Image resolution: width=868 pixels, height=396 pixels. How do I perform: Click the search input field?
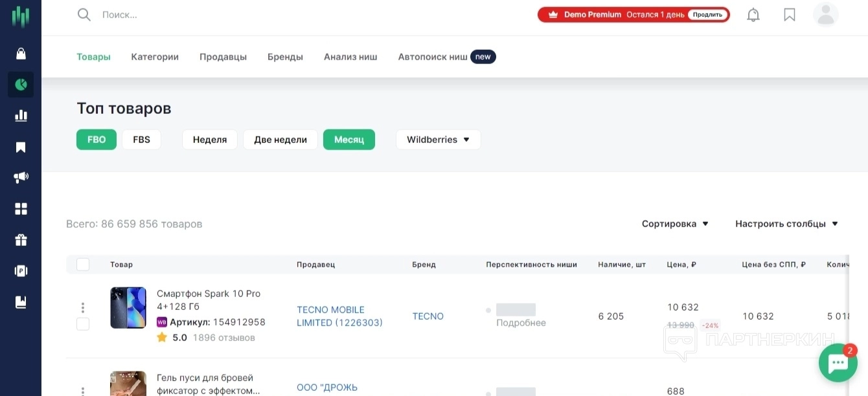coord(259,15)
